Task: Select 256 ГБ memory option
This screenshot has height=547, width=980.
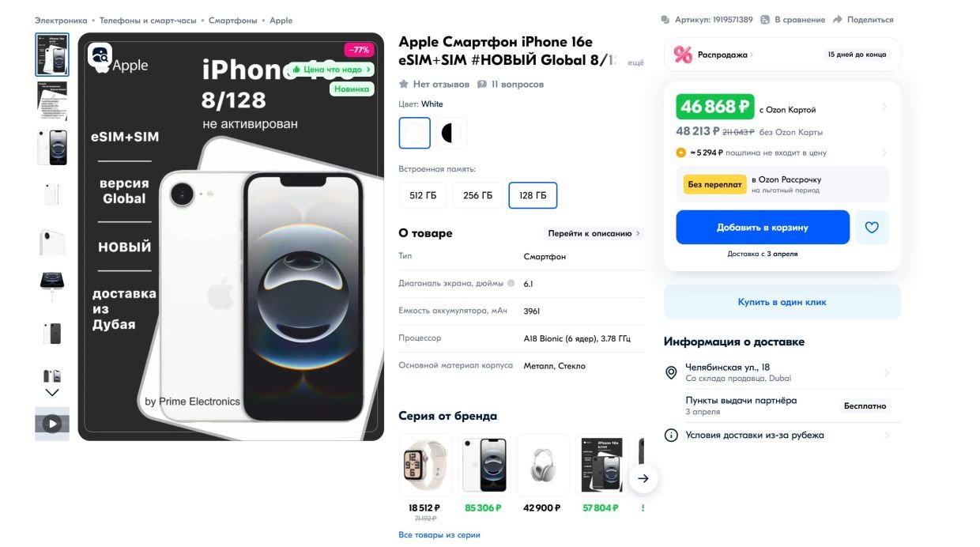Action: click(477, 195)
